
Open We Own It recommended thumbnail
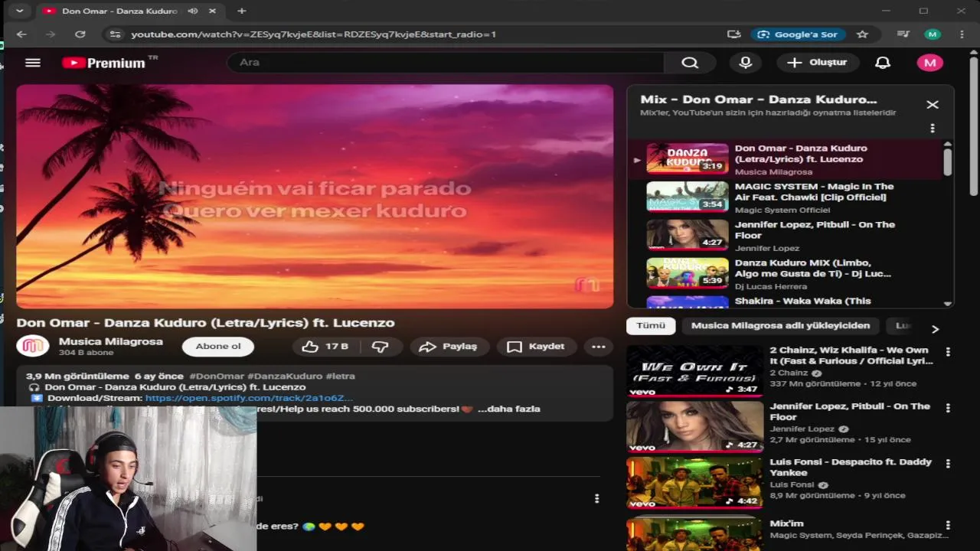point(694,370)
